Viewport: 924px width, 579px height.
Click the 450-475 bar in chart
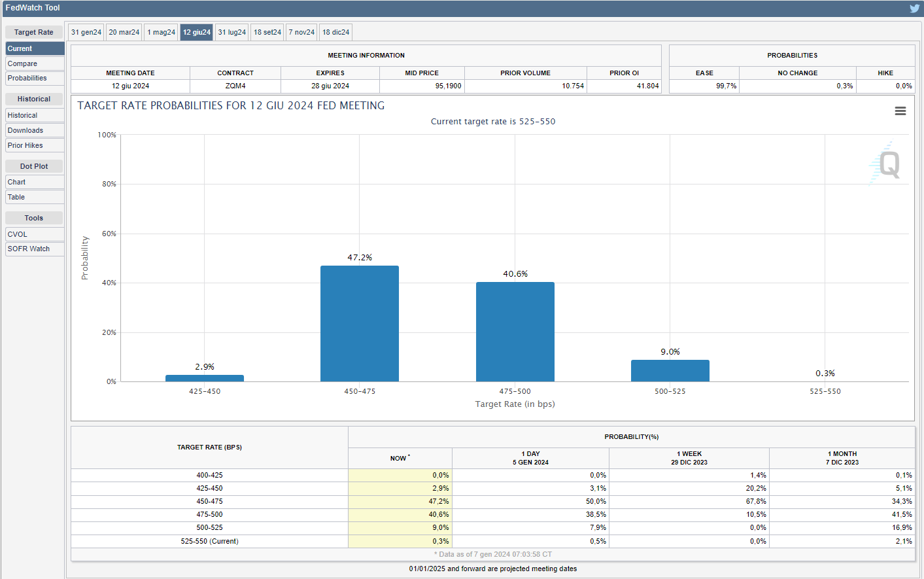point(360,324)
